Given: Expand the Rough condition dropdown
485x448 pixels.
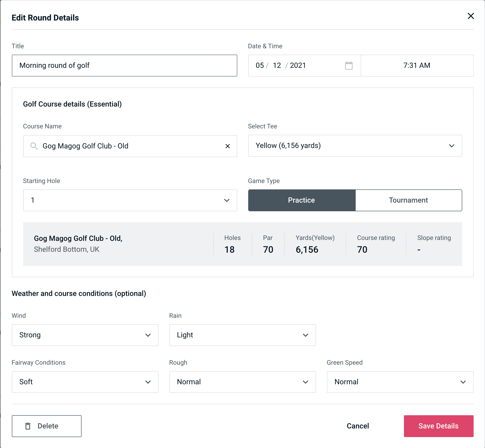Looking at the screenshot, I should [x=242, y=381].
